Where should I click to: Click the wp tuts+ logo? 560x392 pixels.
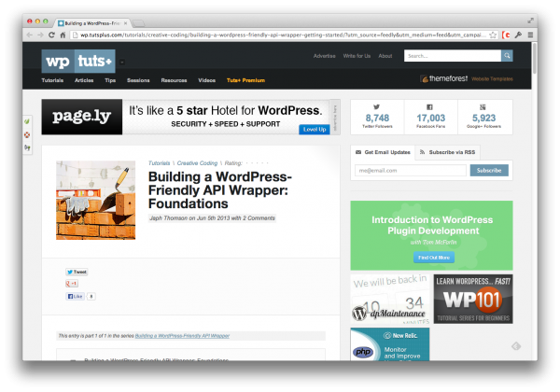click(78, 62)
